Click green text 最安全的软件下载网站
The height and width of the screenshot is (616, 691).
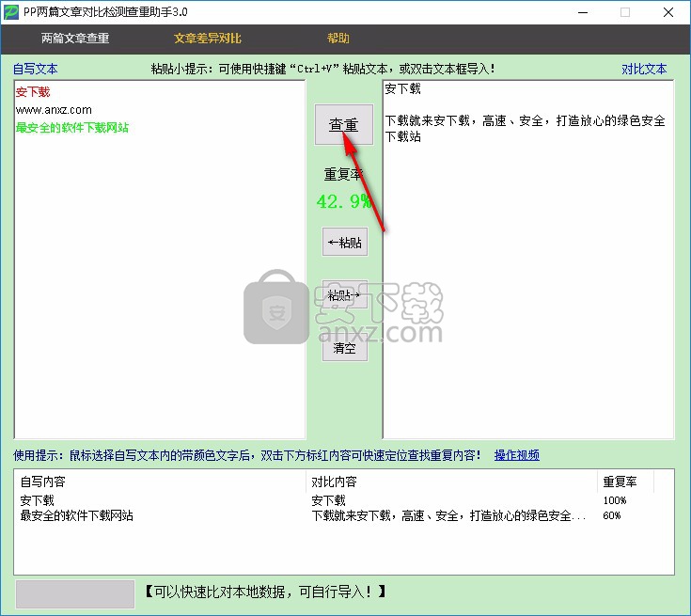click(72, 128)
